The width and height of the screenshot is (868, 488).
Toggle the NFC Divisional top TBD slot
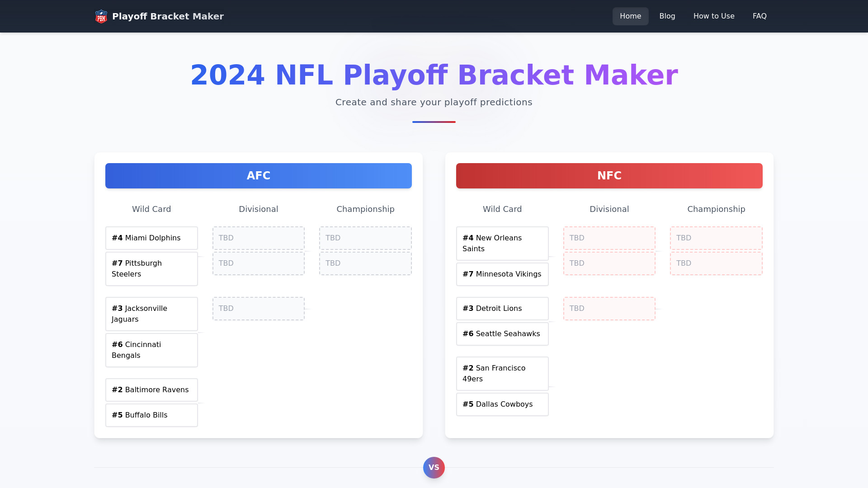(609, 238)
